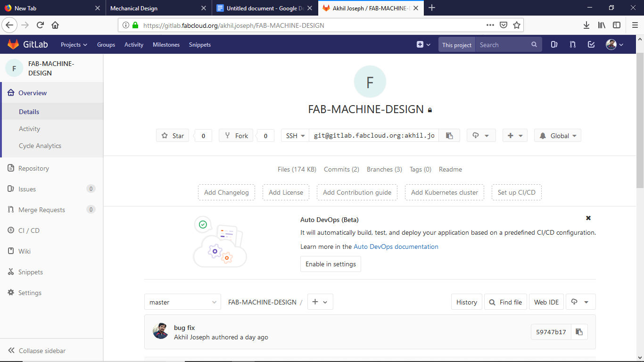Fork the FAB-MACHINE-DESIGN project
Viewport: 644px width, 362px height.
point(236,136)
